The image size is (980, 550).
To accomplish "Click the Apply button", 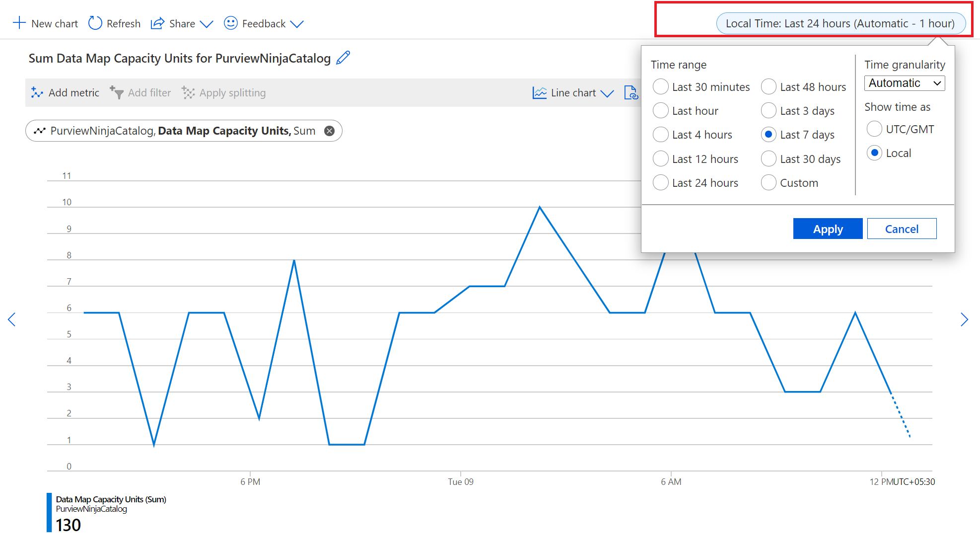I will pos(827,228).
